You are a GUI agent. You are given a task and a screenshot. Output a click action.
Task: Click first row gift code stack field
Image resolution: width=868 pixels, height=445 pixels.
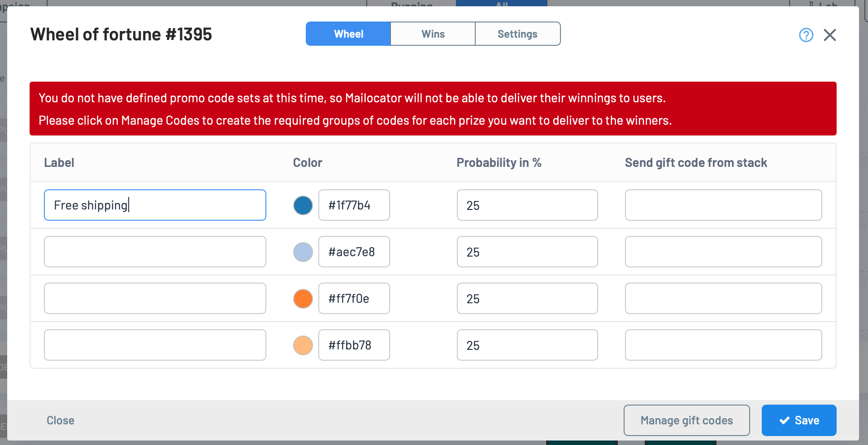724,205
